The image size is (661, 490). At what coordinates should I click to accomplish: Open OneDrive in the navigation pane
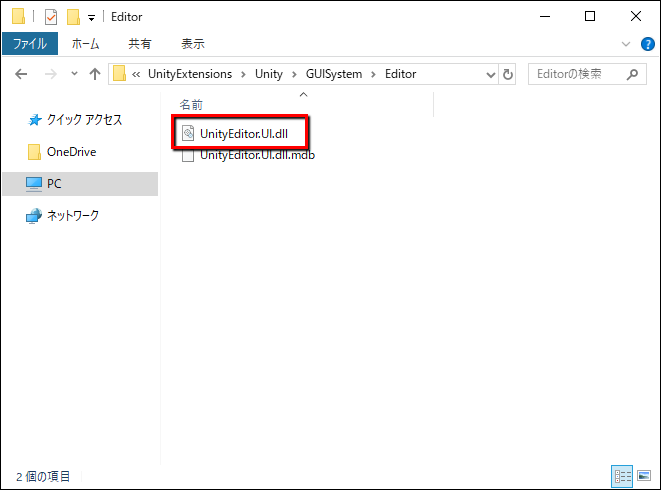pos(62,152)
